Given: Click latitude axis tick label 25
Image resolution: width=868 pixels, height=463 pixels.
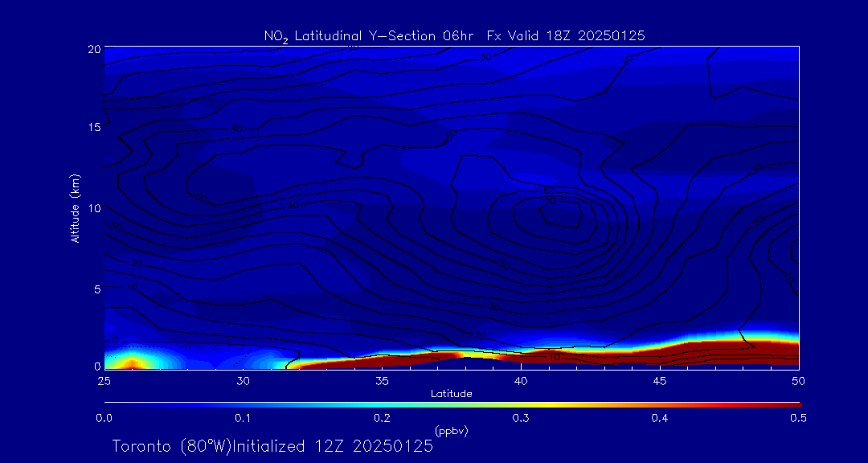Looking at the screenshot, I should click(104, 381).
